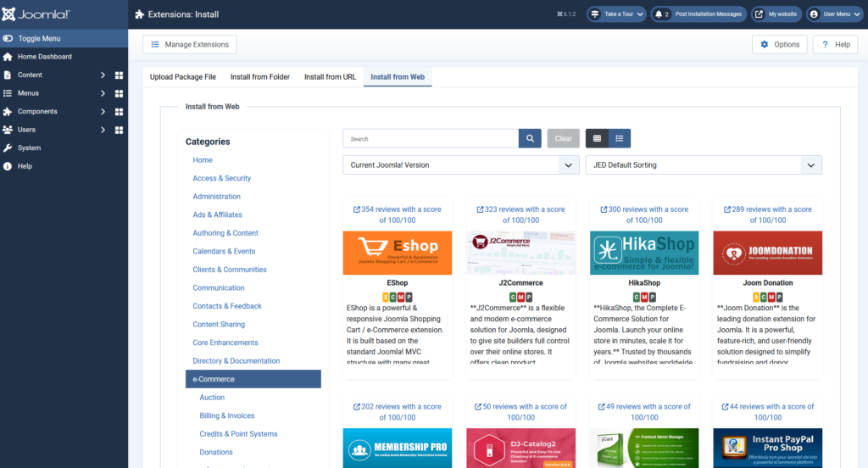Focus the extension Search field
Image resolution: width=868 pixels, height=468 pixels.
pyautogui.click(x=431, y=138)
